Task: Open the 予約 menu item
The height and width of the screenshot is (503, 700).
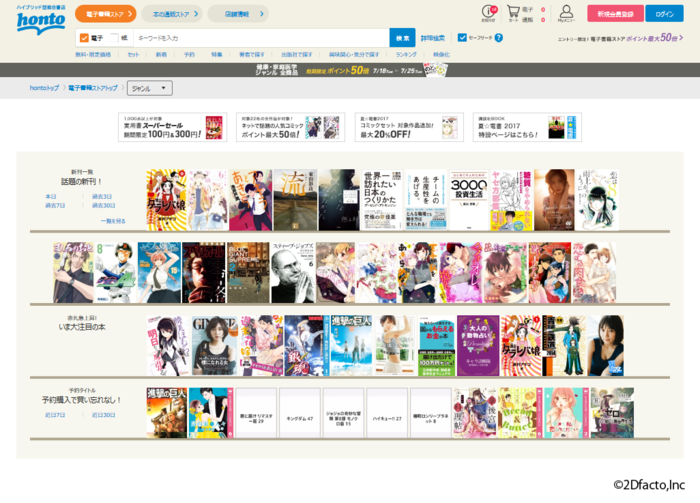Action: point(189,54)
